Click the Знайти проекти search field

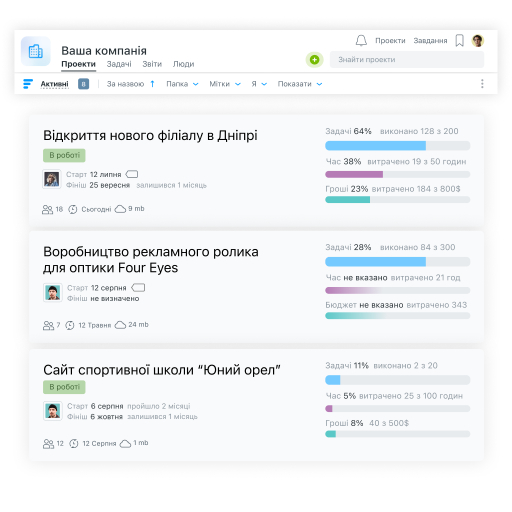coord(407,60)
